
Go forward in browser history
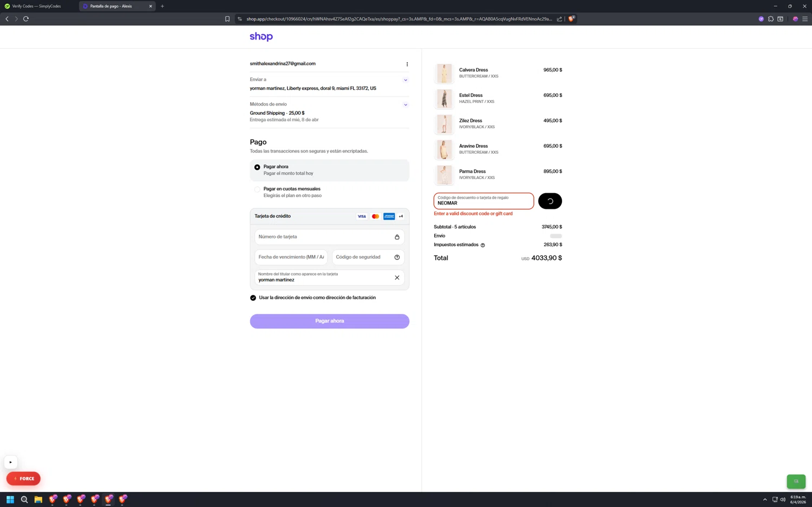point(16,19)
